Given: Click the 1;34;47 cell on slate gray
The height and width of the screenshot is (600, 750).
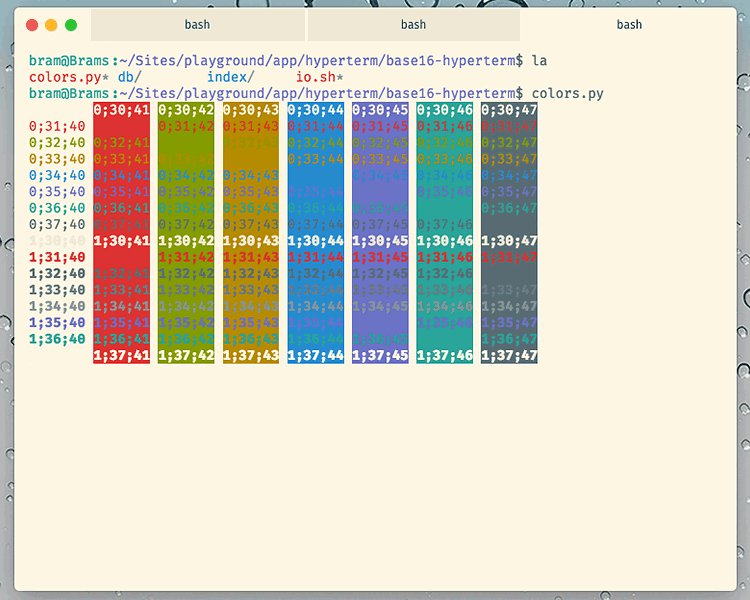Looking at the screenshot, I should [509, 306].
